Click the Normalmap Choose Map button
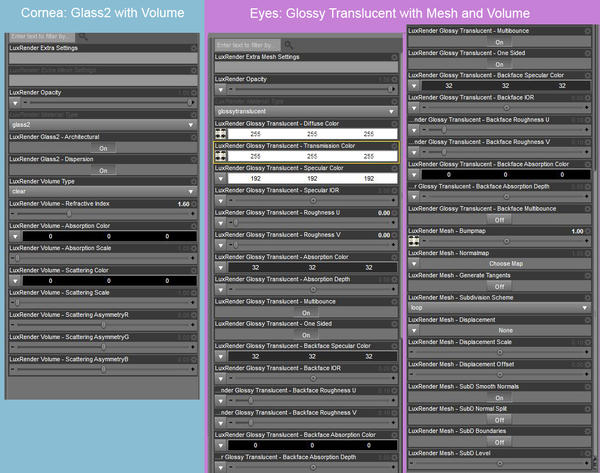 (x=505, y=263)
